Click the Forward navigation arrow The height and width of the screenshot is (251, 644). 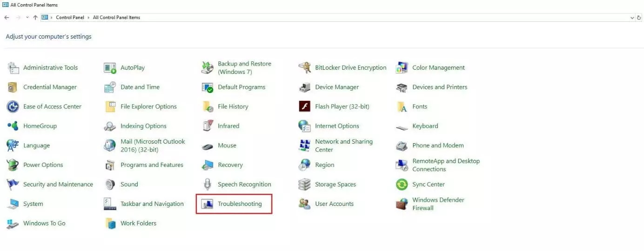click(18, 18)
